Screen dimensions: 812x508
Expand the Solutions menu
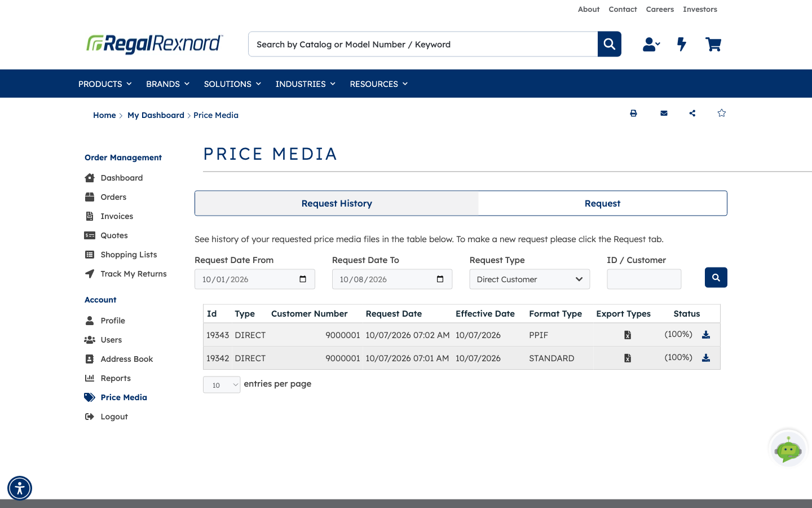pos(232,84)
